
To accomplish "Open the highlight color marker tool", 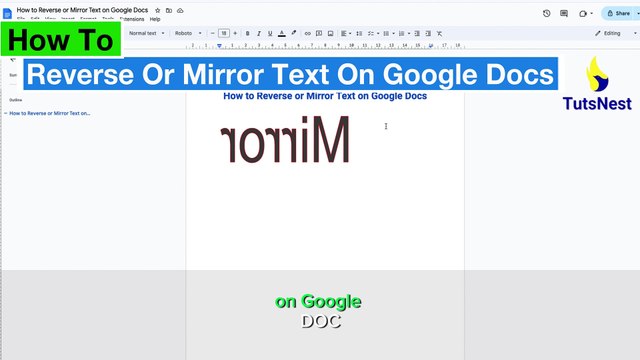I will coord(293,33).
